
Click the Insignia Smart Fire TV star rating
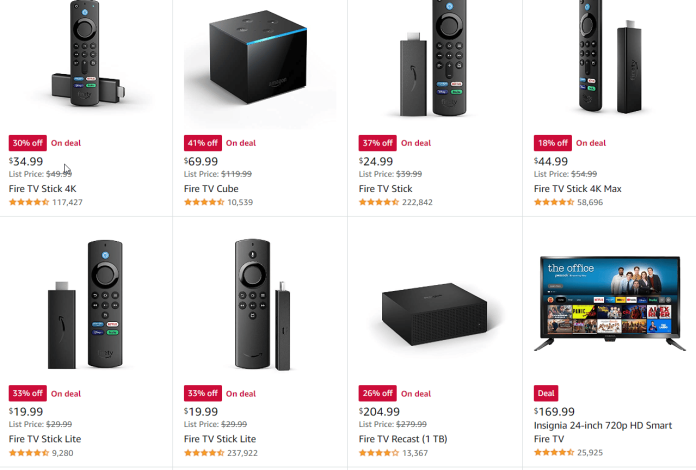point(554,453)
